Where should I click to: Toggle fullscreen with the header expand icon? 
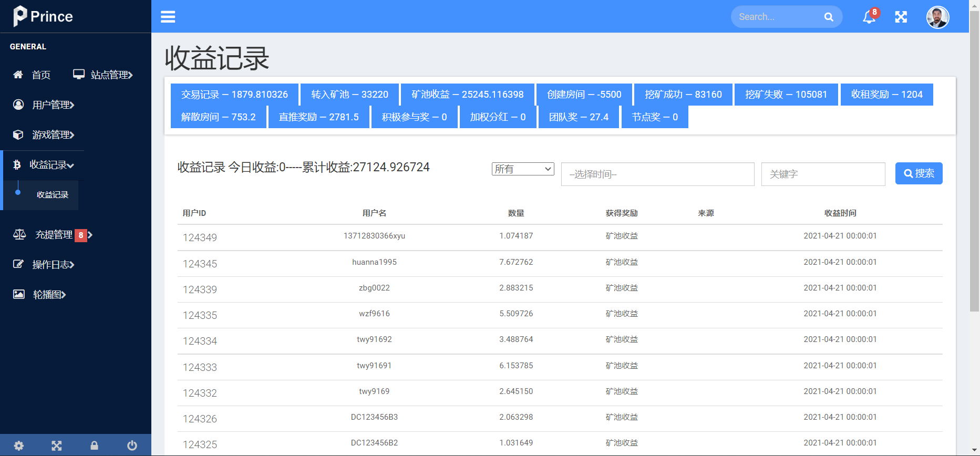901,17
